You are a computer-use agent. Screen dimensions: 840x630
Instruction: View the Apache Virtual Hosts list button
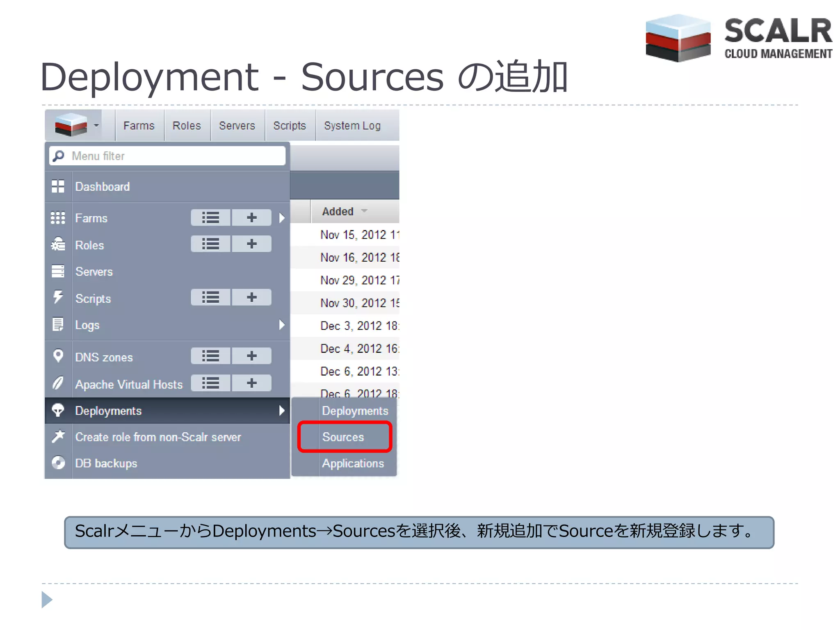click(x=210, y=383)
